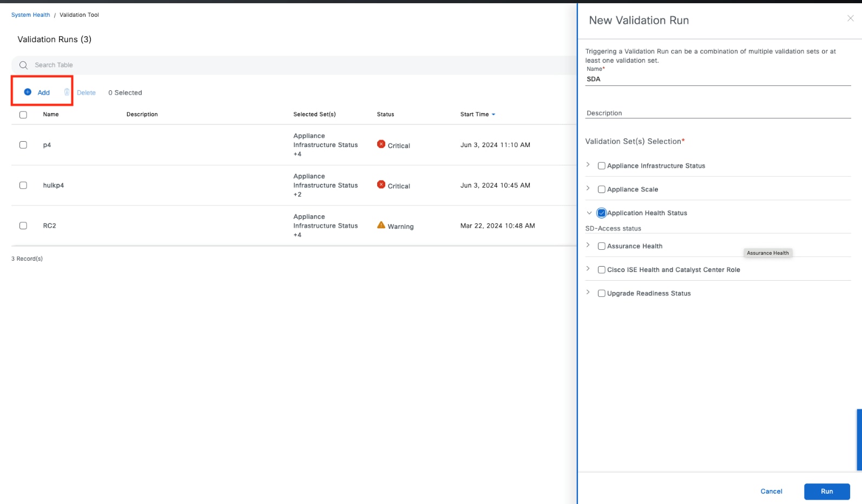Viewport: 862px width, 504px height.
Task: Click the trash Delete icon
Action: [x=67, y=92]
